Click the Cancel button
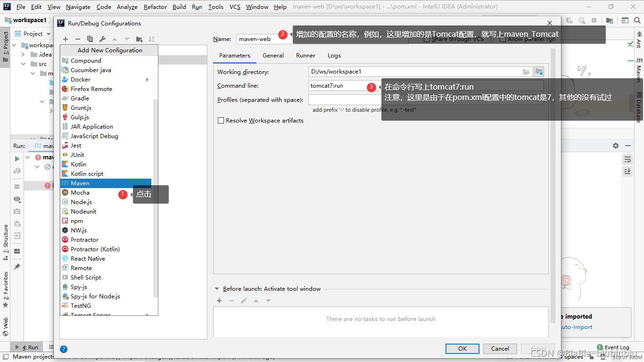 click(x=500, y=348)
